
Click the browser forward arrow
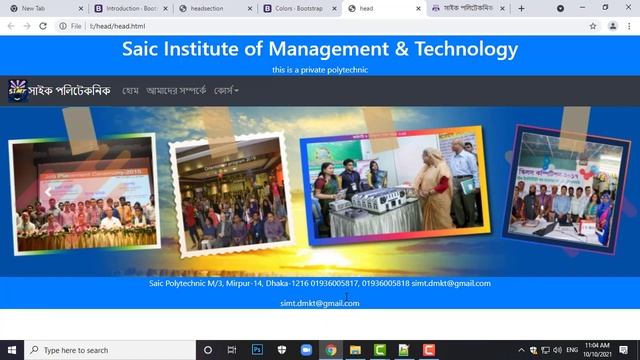coord(27,26)
